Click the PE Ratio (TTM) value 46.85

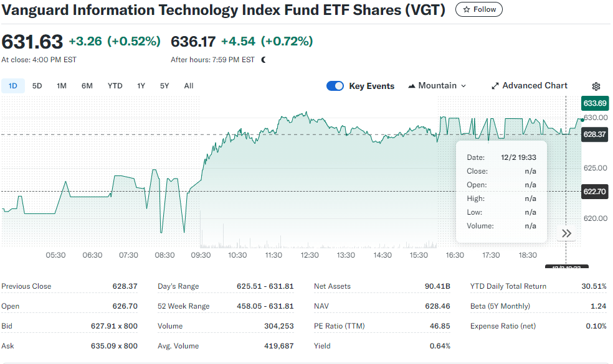coord(440,326)
